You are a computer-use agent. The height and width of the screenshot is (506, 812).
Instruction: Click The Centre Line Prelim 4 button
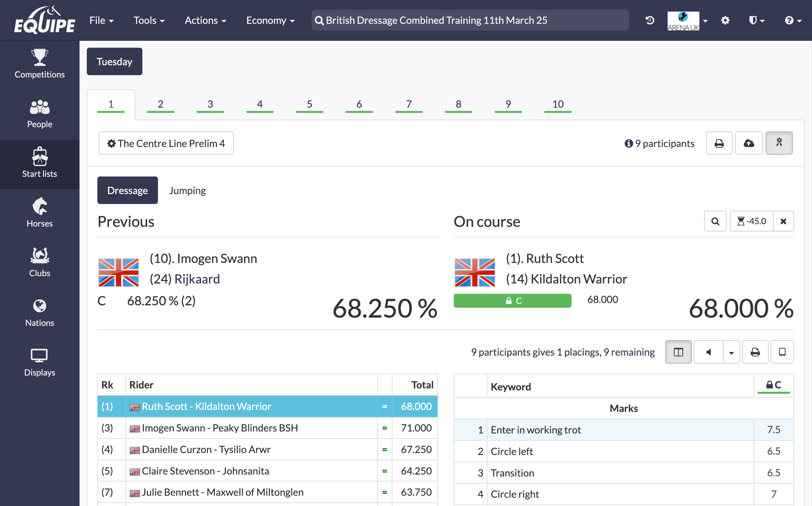pos(166,143)
